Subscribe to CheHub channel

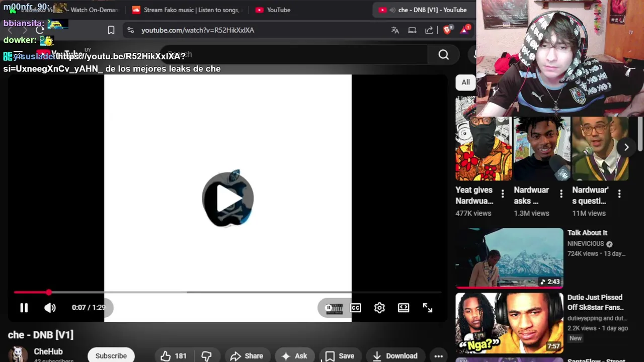click(x=111, y=355)
